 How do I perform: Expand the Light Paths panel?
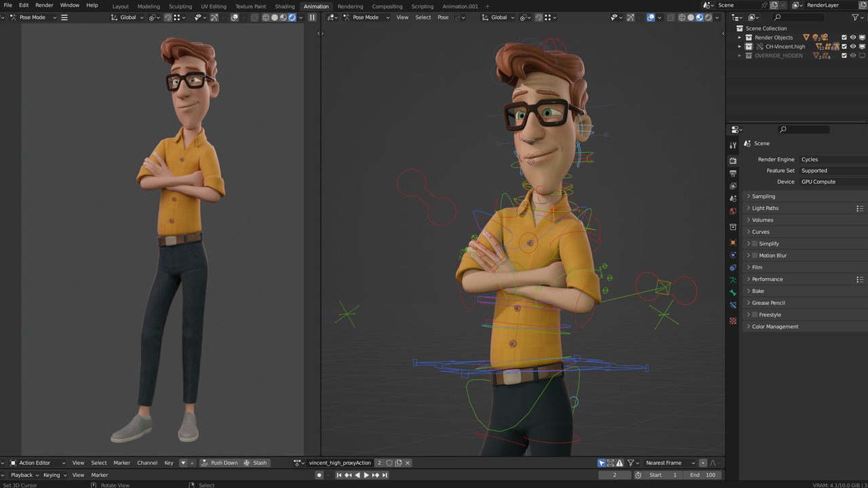point(765,208)
